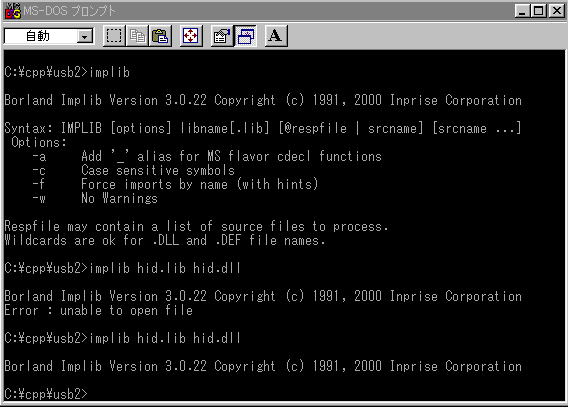This screenshot has height=409, width=570.
Task: Switch to full screen with arrows icon
Action: coord(191,36)
